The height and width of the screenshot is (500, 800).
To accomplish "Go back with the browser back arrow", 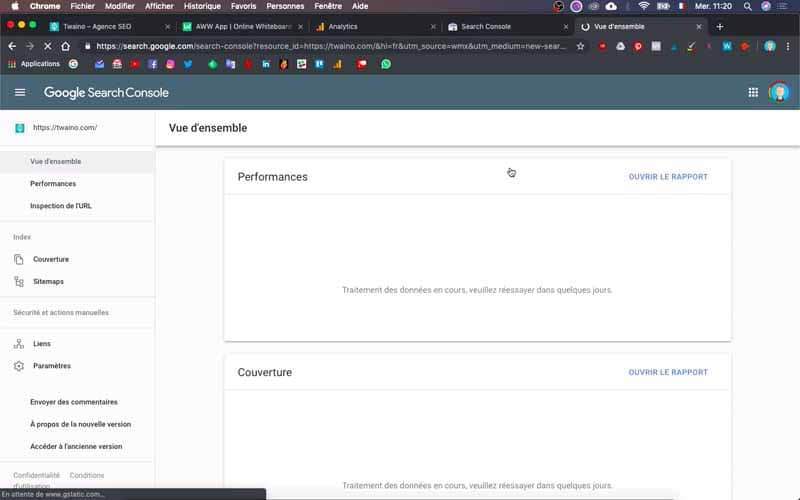I will point(12,46).
